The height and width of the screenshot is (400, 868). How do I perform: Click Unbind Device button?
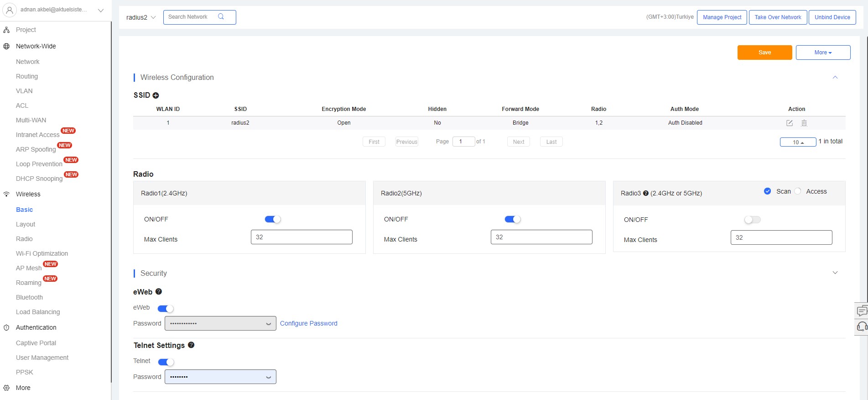[x=832, y=17]
